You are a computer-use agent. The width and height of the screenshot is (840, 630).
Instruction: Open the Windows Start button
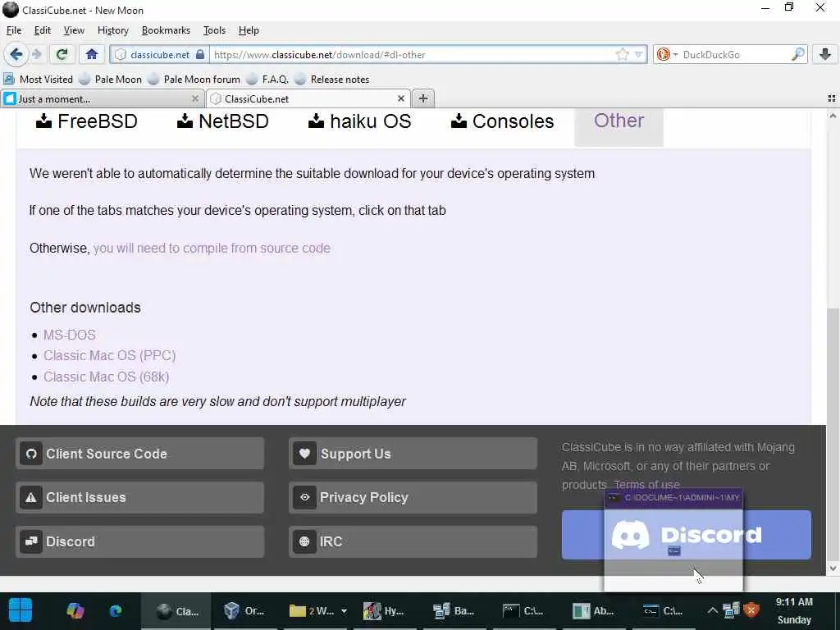pos(21,610)
